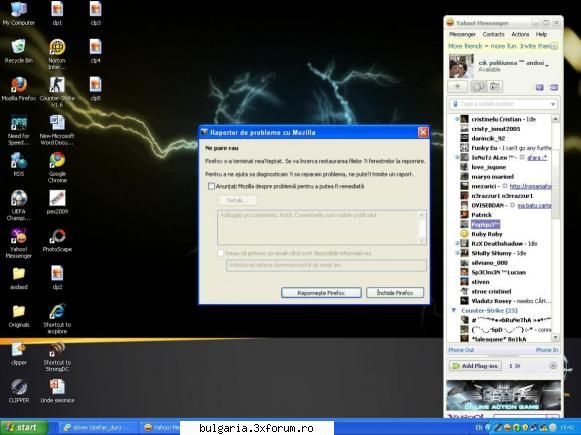Open Shortcut to iexplore icon
Screen dimensions: 581x435
point(57,319)
